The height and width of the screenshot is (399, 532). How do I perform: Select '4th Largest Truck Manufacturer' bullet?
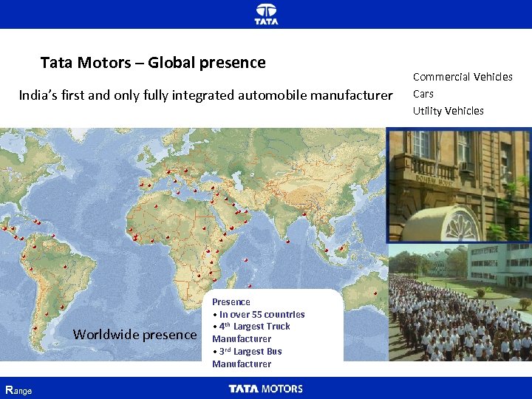[x=251, y=332]
